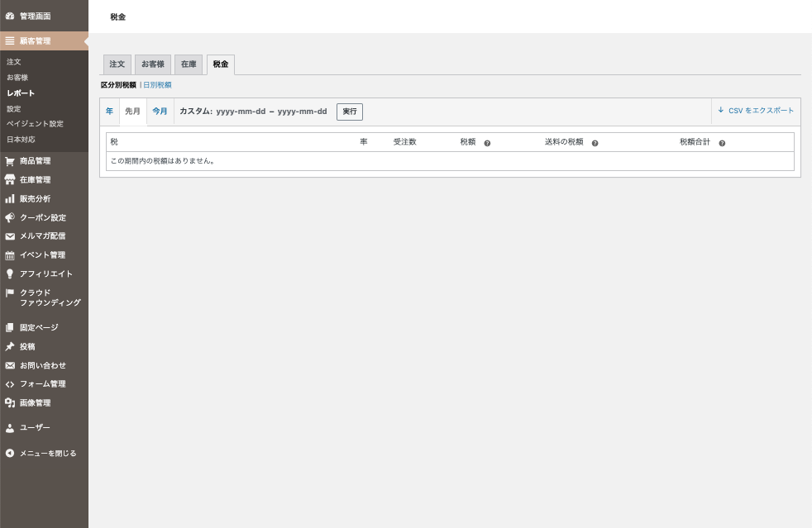
Task: Export report via CSV をエクスポート link
Action: 756,111
